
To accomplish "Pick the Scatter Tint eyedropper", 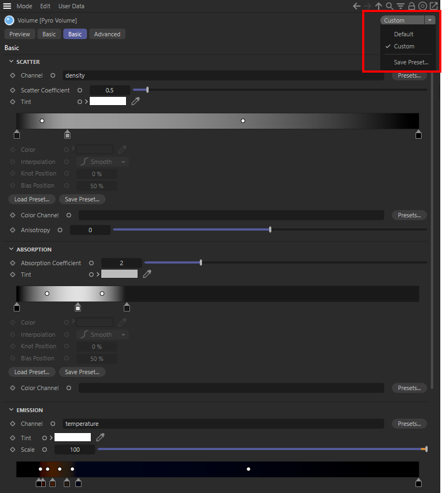I will [x=135, y=101].
